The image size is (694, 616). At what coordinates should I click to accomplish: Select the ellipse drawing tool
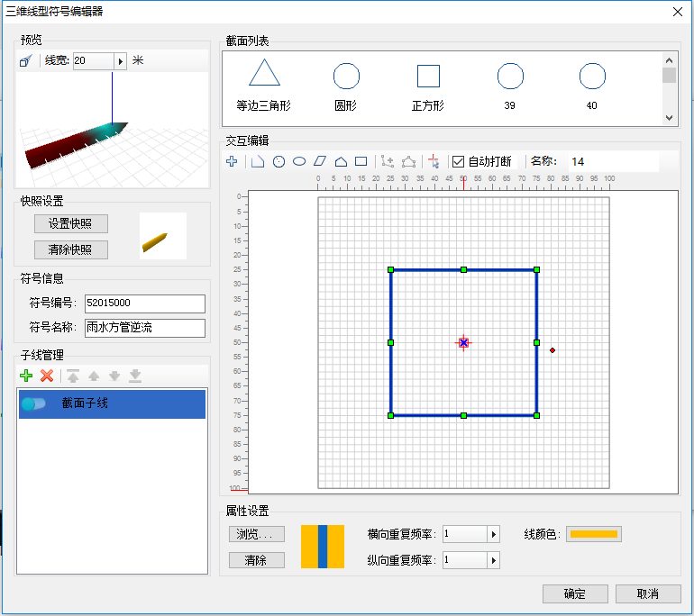coord(299,162)
